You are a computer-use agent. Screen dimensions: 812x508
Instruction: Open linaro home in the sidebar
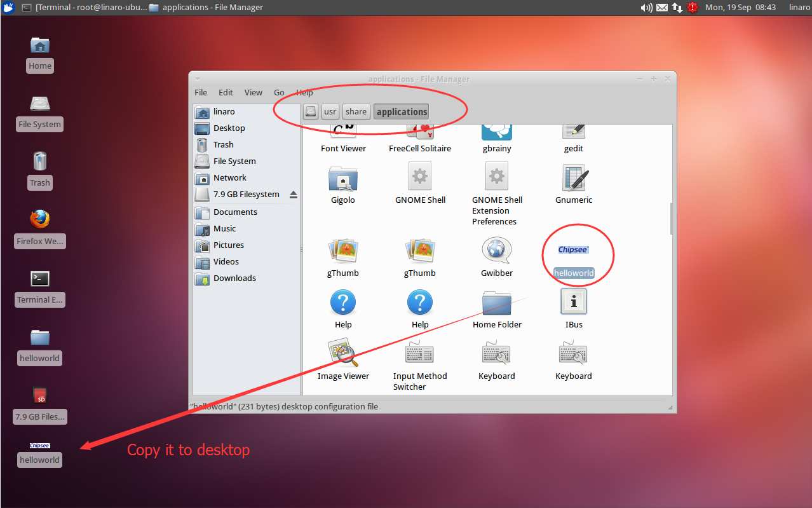pyautogui.click(x=246, y=111)
